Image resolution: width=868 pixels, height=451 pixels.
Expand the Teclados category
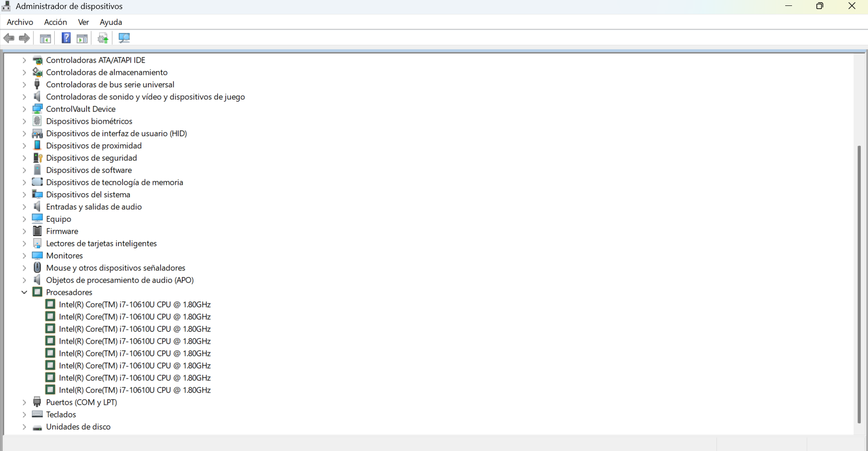point(24,414)
